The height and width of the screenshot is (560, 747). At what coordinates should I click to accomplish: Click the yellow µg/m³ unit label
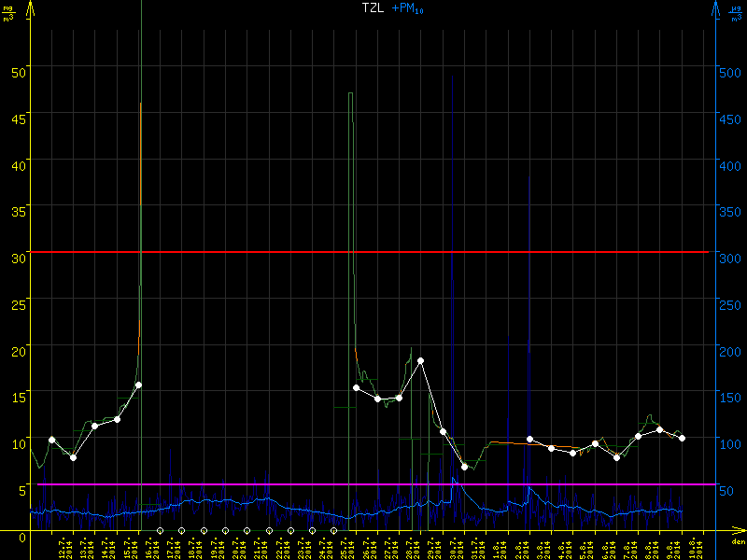[8, 13]
